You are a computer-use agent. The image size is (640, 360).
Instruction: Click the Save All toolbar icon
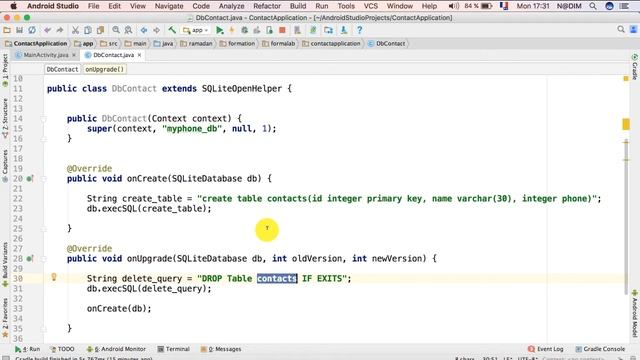[19, 30]
